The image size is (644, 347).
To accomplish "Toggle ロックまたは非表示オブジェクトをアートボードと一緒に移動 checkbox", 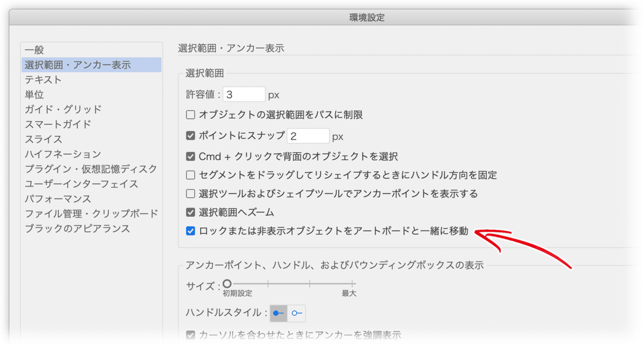I will (x=190, y=231).
